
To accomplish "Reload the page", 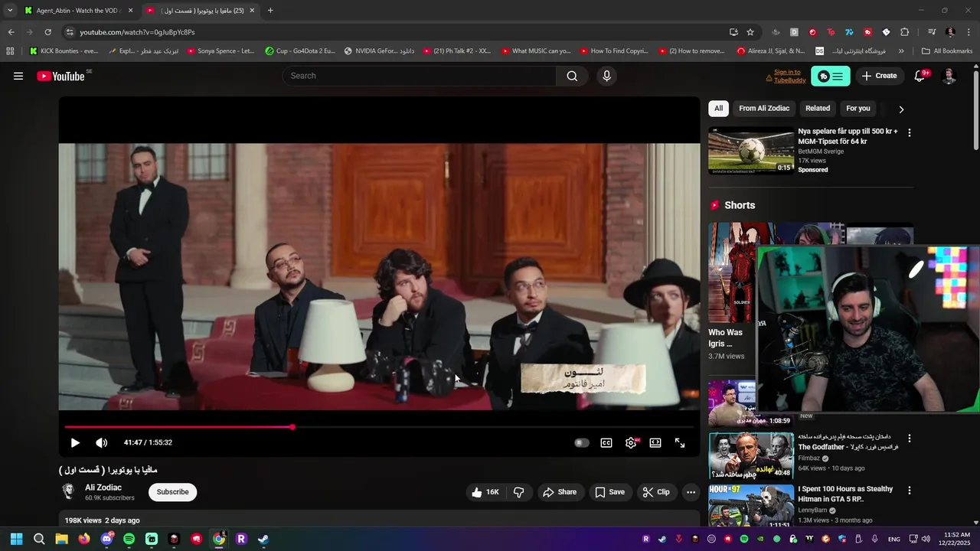I will pyautogui.click(x=47, y=32).
